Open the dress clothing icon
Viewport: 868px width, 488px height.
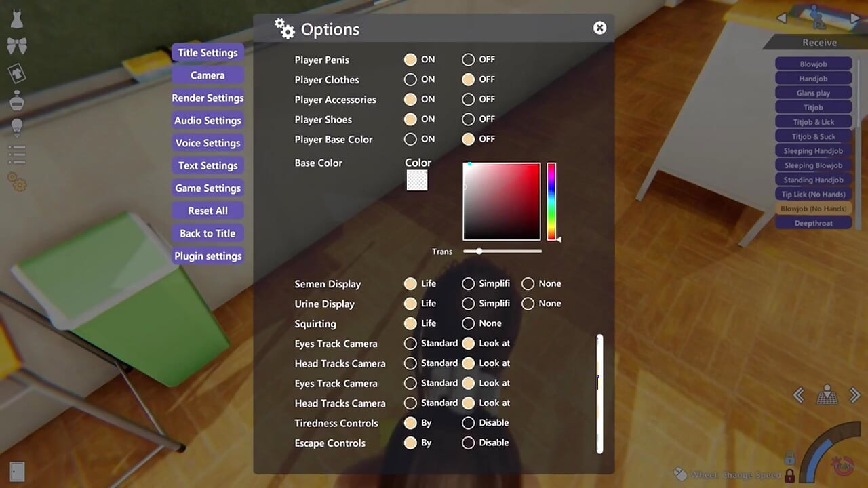[17, 20]
